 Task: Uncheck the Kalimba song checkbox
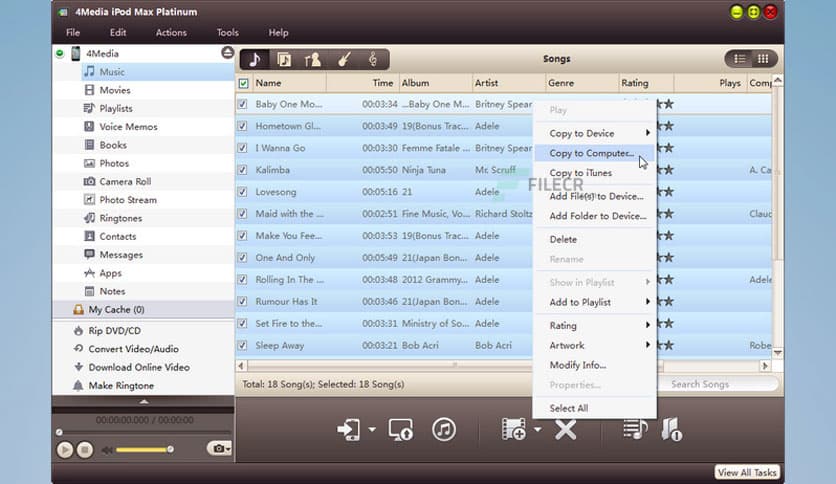(243, 170)
